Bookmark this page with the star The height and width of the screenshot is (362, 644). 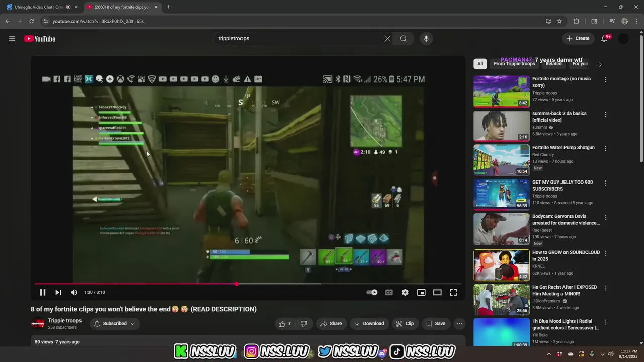[x=559, y=21]
